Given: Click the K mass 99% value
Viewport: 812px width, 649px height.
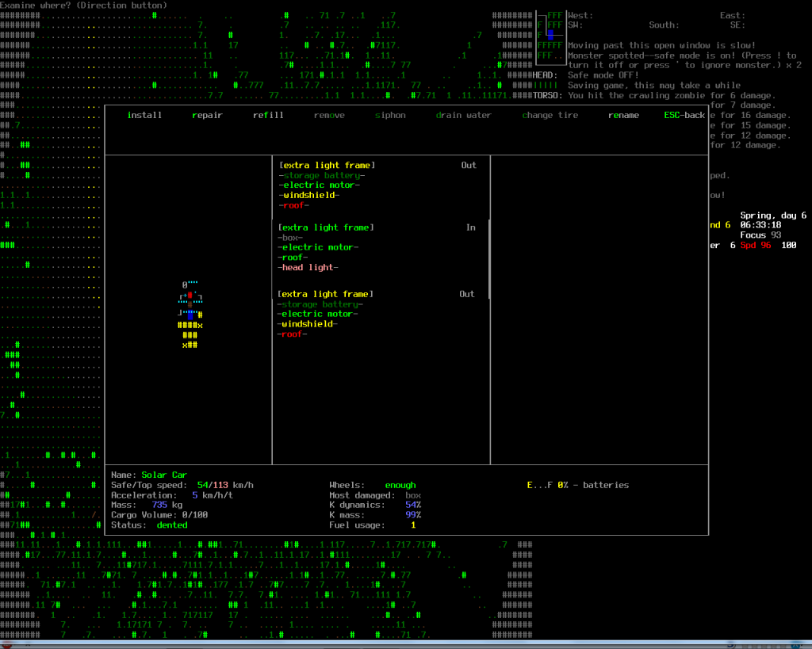Looking at the screenshot, I should click(x=412, y=515).
